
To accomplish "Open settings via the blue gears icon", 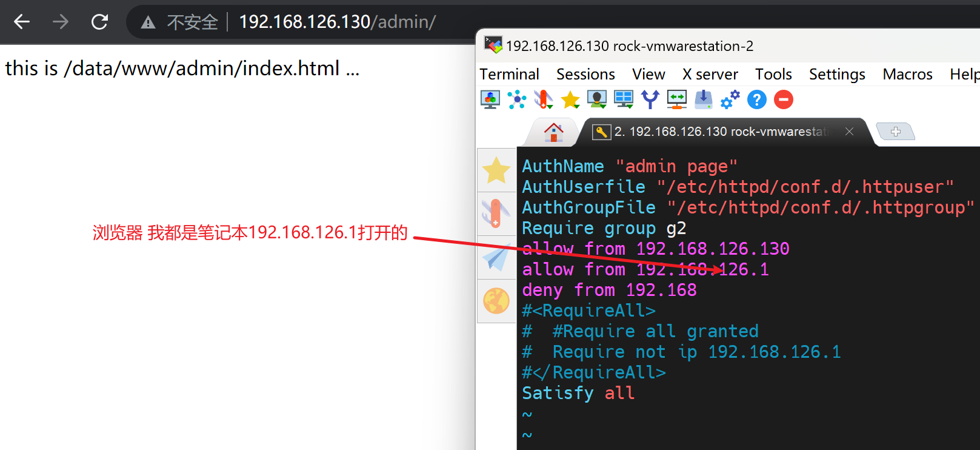I will (730, 99).
